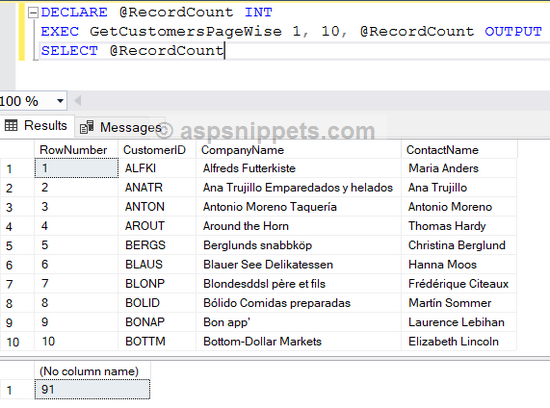The image size is (550, 408).
Task: Click the horizontal scrollbar left arrow
Action: [x=78, y=101]
